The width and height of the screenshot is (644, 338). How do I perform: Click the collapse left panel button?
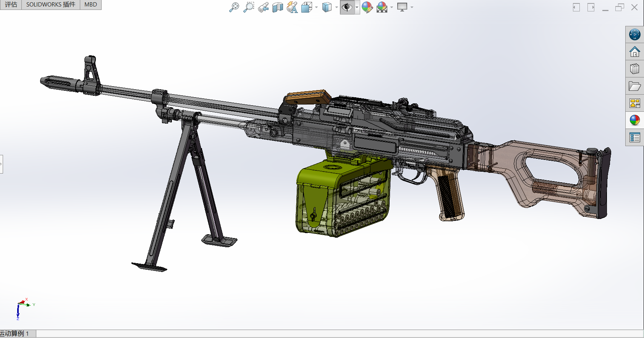(x=576, y=7)
